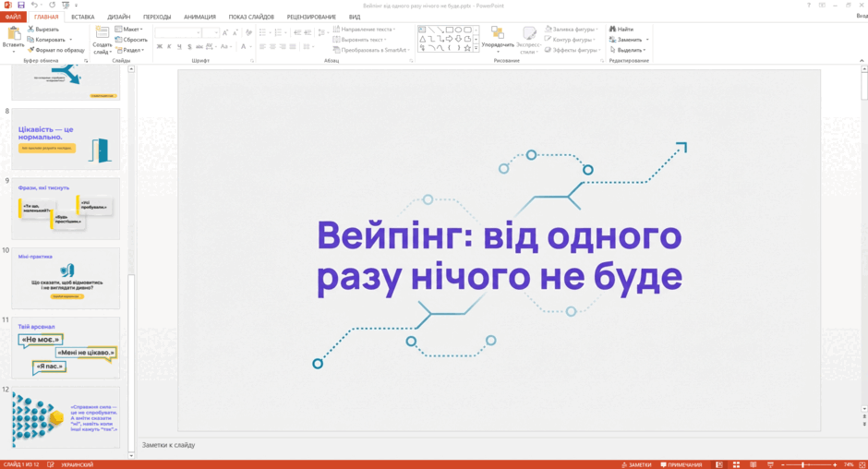
Task: Open Контур фигуры outline color dropdown
Action: (570, 40)
